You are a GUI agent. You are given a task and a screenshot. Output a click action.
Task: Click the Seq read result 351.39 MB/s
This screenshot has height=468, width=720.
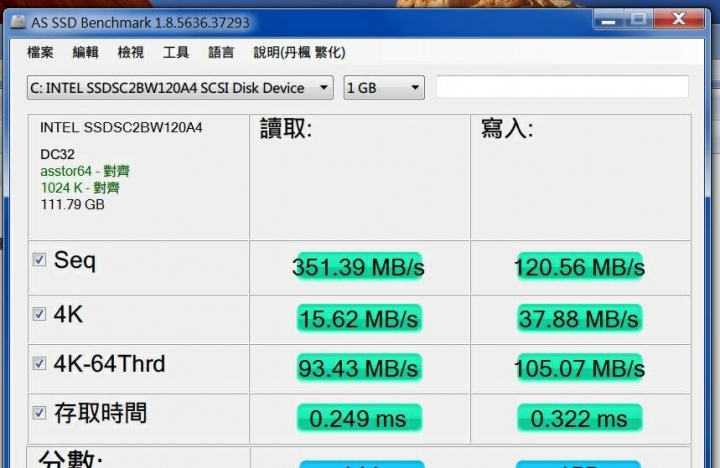359,267
